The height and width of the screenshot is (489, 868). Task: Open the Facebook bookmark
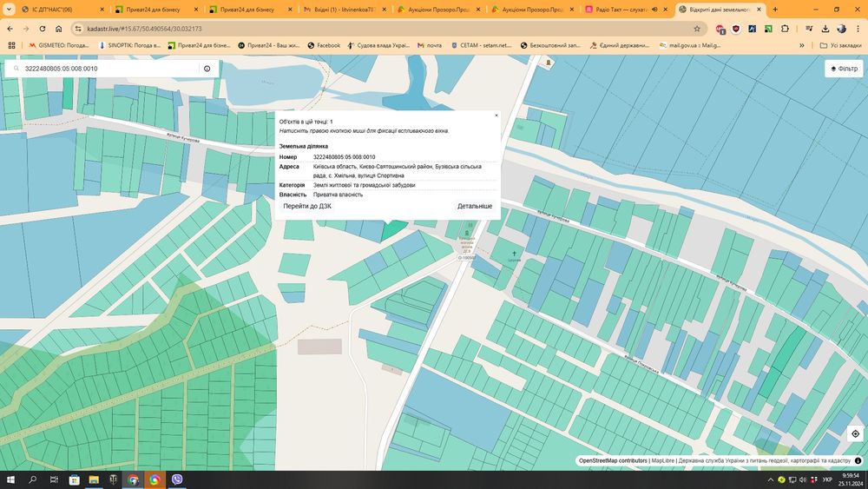click(323, 45)
